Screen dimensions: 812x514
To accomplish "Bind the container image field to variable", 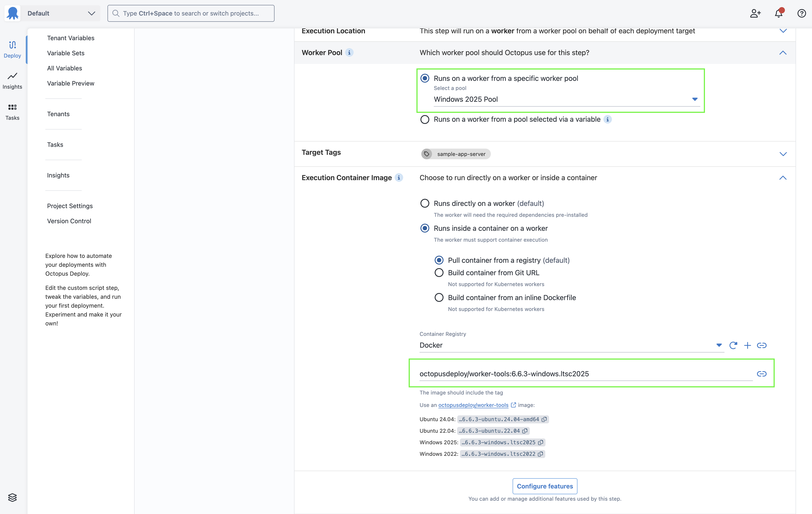I will click(762, 374).
